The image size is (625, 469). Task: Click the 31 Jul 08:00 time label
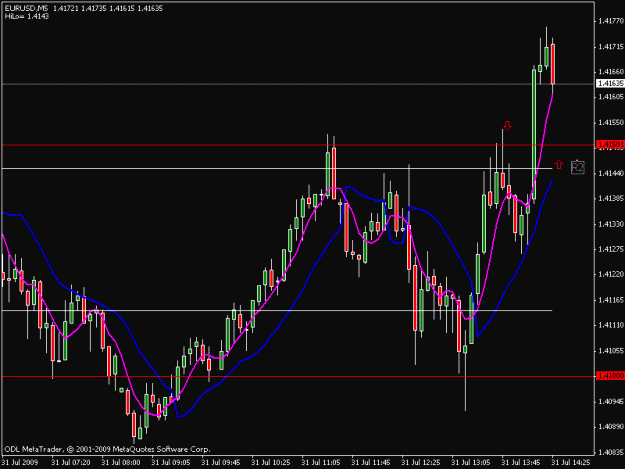[x=121, y=462]
